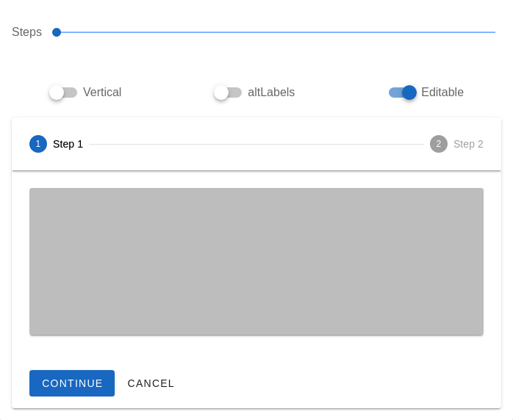This screenshot has height=420, width=513.
Task: Disable the Editable switch
Action: coord(403,93)
